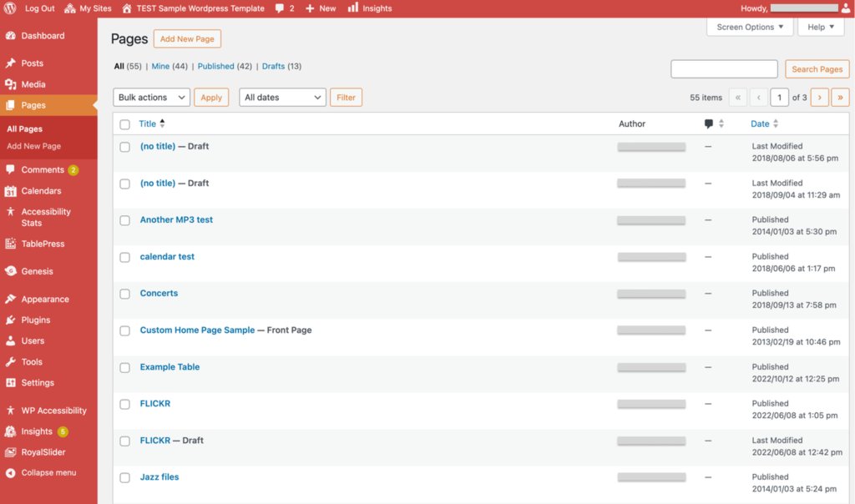Click into the search pages text field
The height and width of the screenshot is (504, 855).
[724, 69]
